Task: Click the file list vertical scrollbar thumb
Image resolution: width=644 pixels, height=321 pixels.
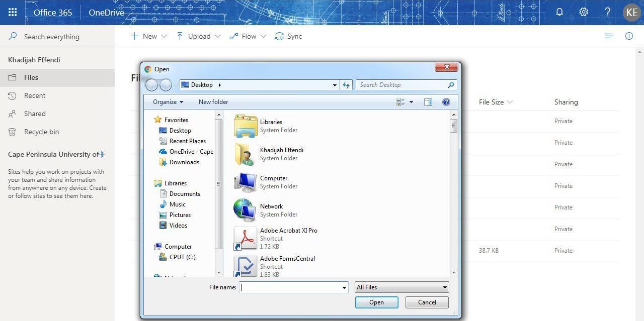Action: 454,126
